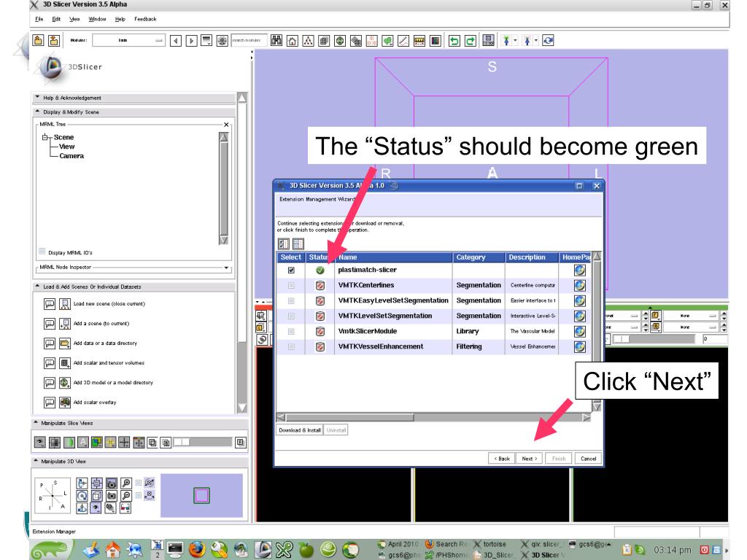747x560 pixels.
Task: Open the Feedback menu
Action: [x=145, y=19]
